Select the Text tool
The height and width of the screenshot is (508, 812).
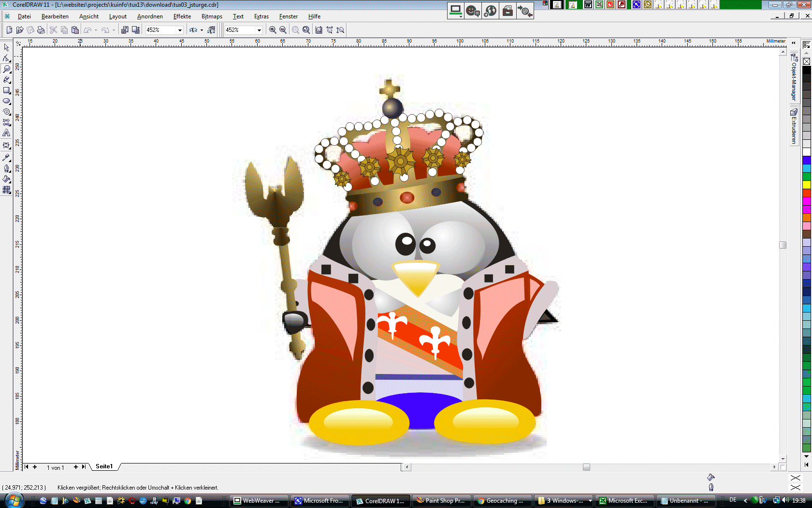(x=6, y=133)
